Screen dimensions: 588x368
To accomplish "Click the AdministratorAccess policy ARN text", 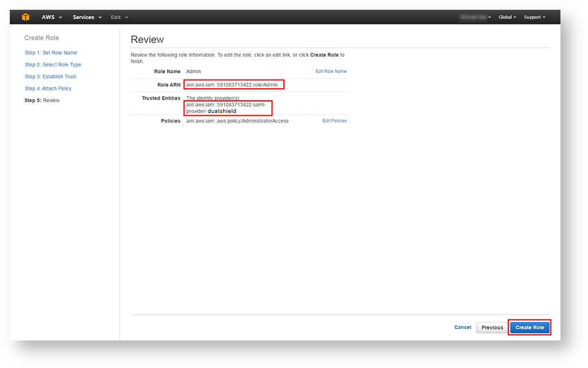I will point(237,121).
